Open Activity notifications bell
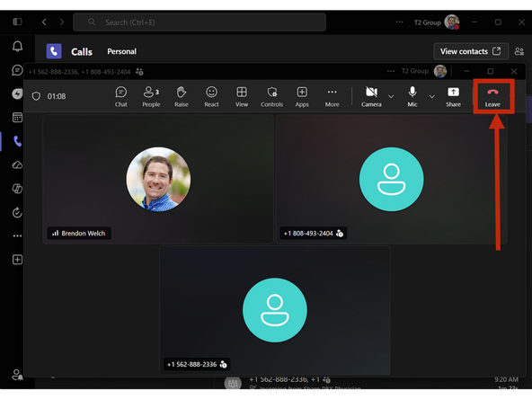Image resolution: width=532 pixels, height=399 pixels. (17, 46)
